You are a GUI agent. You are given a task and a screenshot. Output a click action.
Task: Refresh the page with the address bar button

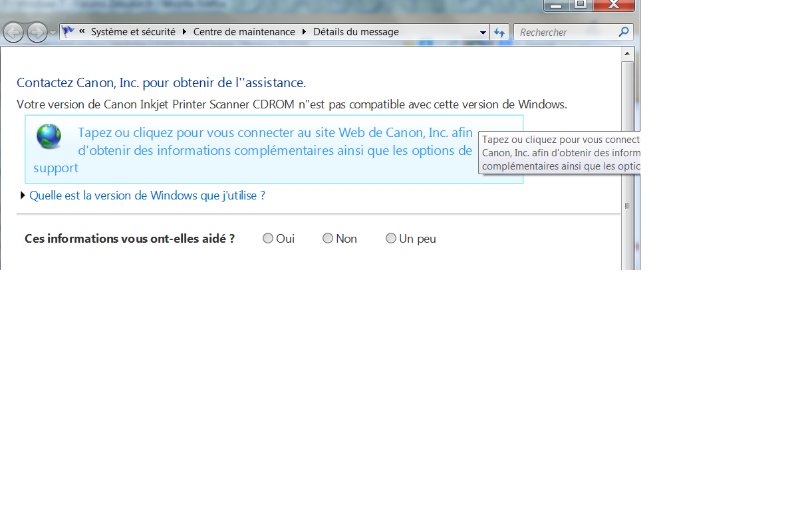click(x=499, y=32)
